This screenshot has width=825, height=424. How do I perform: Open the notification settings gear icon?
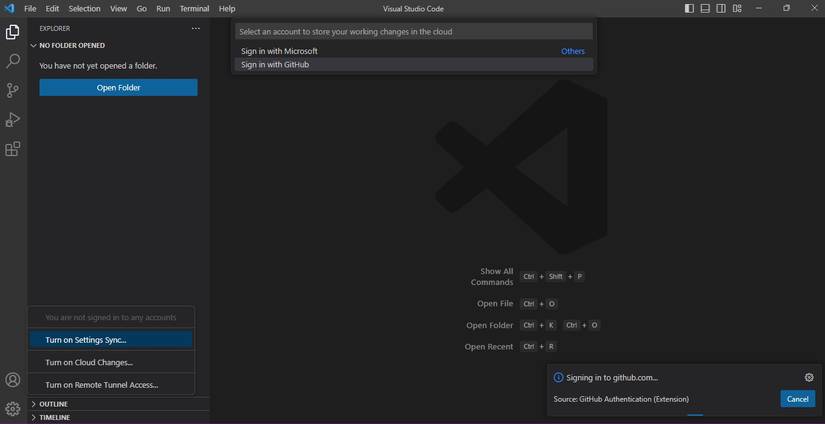[x=809, y=378]
